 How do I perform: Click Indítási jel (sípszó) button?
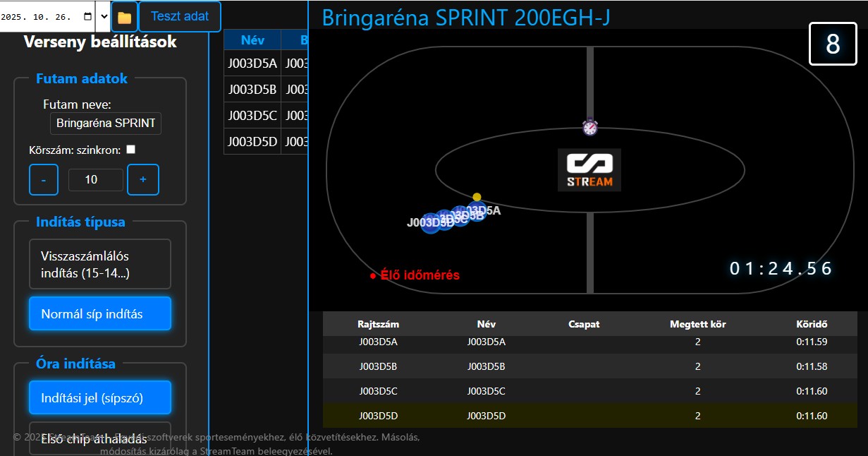(x=99, y=397)
